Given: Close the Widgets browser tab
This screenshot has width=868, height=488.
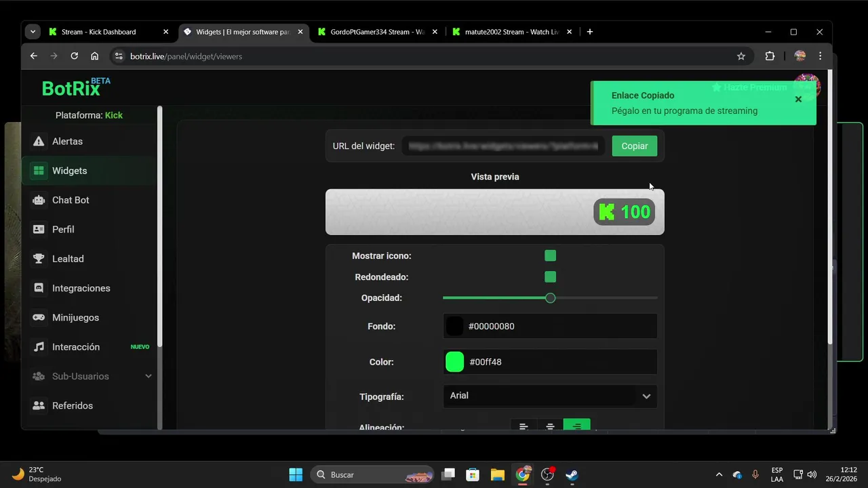Looking at the screenshot, I should [x=300, y=32].
